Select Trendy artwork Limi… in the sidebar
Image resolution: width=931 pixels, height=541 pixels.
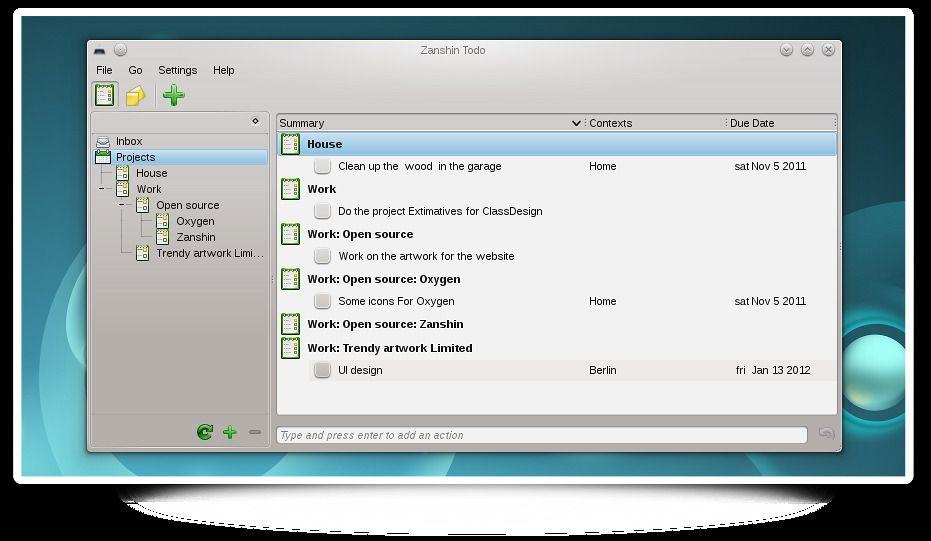click(210, 253)
